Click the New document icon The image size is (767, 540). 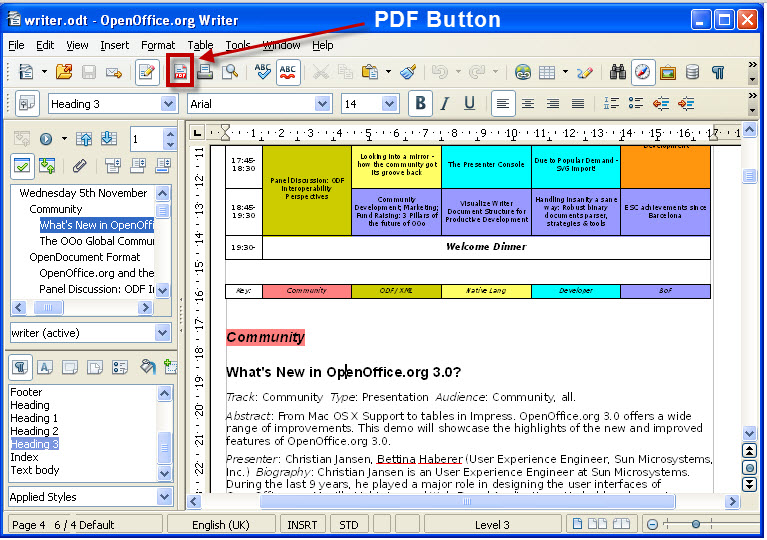pos(26,72)
